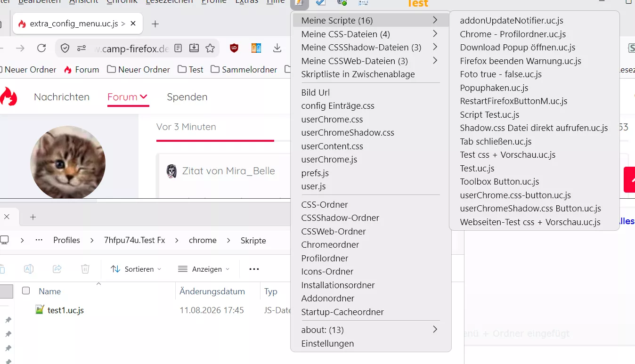Expand the Meine Scripte (16) submenu arrow
Screen dimensions: 635x364
point(435,20)
